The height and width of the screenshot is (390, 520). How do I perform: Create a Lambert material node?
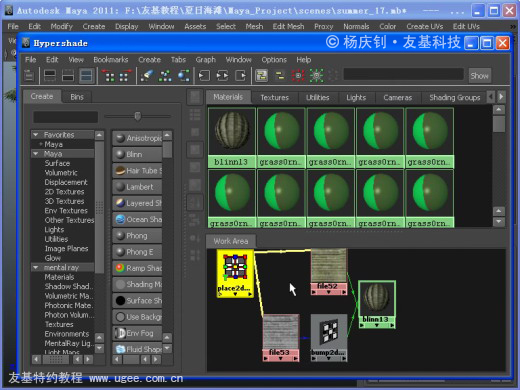tap(137, 187)
